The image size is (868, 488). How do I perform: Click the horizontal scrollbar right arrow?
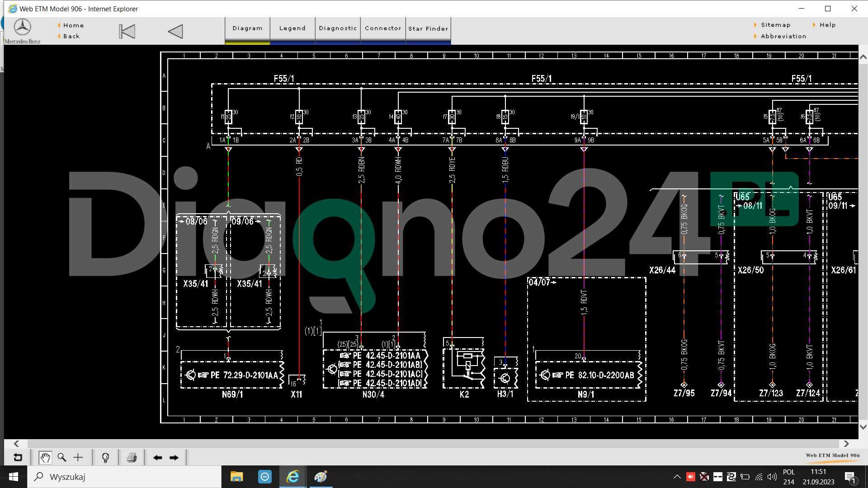[846, 444]
